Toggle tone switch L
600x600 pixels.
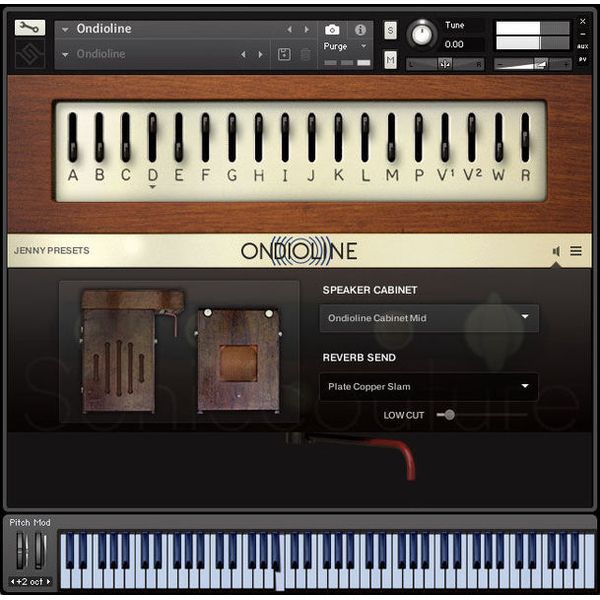coord(365,137)
